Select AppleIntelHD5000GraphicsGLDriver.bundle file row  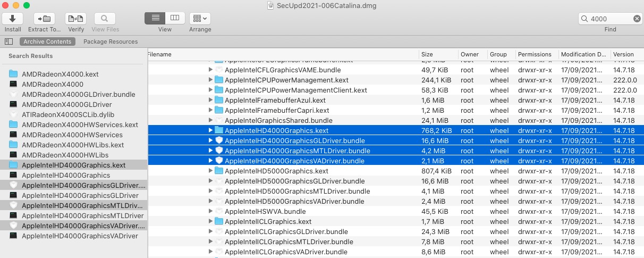(395, 181)
